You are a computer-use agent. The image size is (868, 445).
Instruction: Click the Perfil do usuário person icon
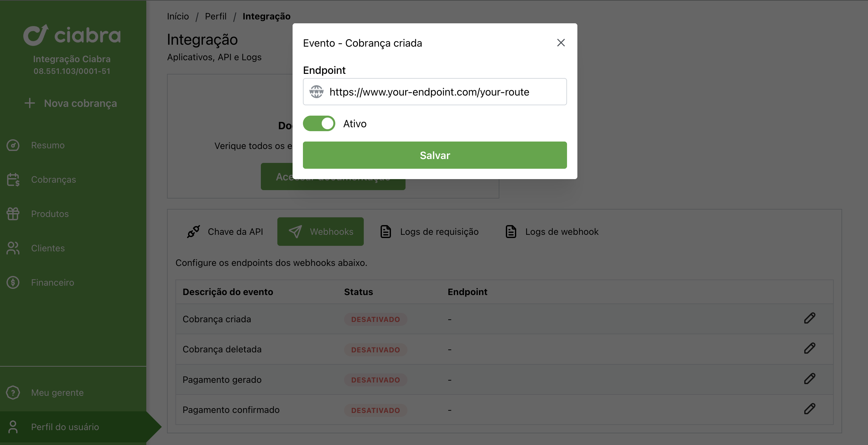pyautogui.click(x=13, y=427)
